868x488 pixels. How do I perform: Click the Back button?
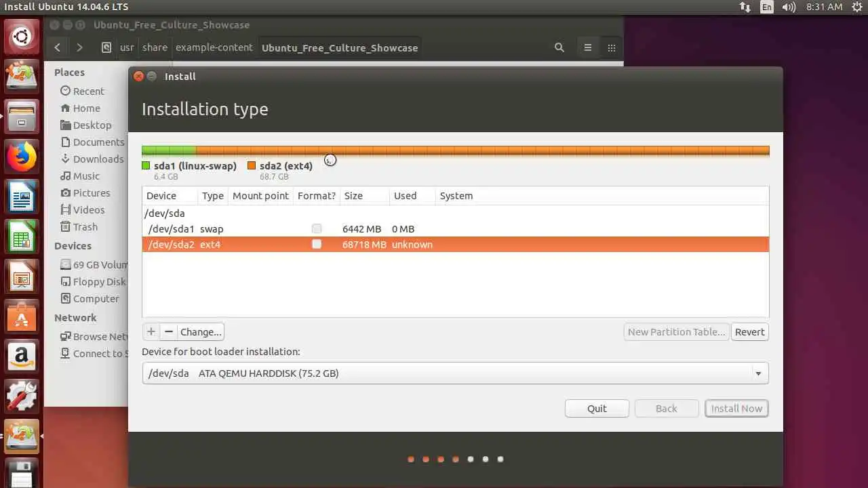click(x=666, y=408)
